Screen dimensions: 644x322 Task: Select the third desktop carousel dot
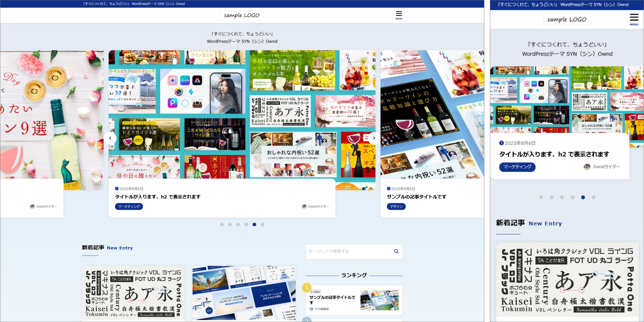click(x=238, y=224)
